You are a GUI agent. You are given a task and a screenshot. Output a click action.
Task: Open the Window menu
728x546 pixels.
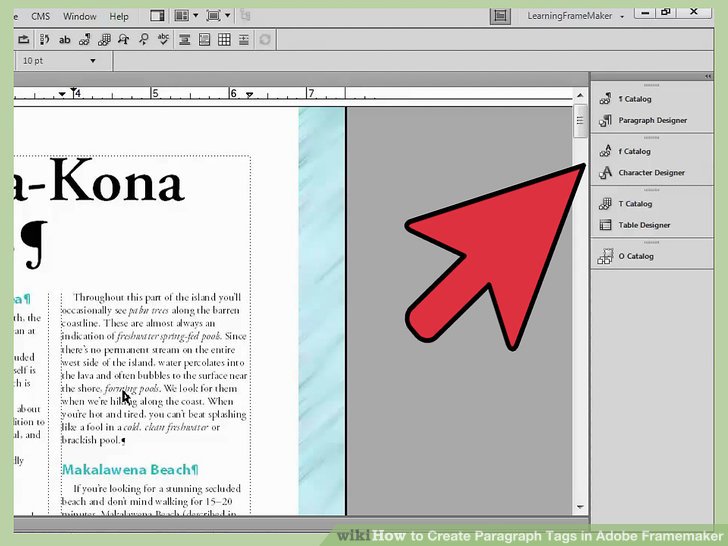pyautogui.click(x=79, y=16)
